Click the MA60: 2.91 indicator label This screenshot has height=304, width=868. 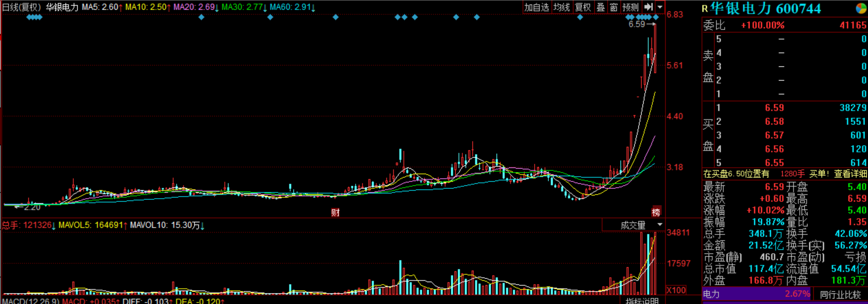[x=292, y=7]
